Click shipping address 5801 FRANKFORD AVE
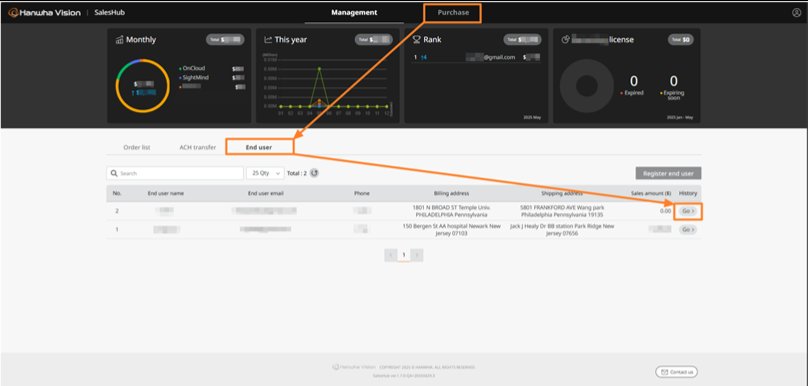 [x=562, y=211]
